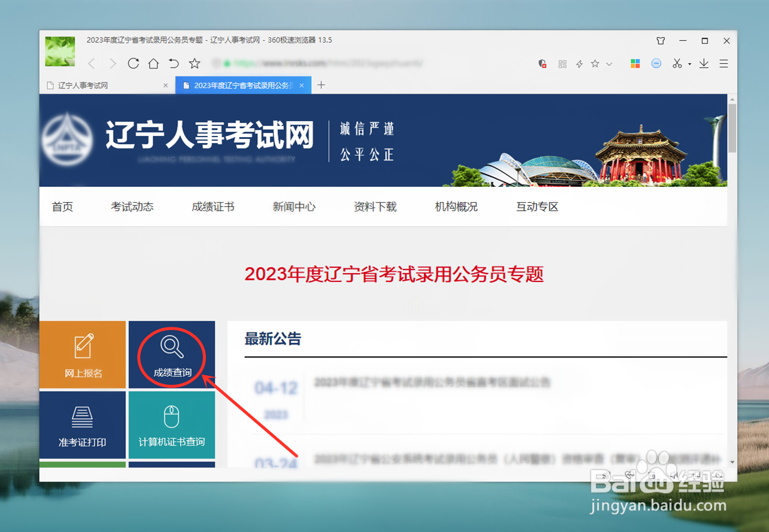Viewport: 769px width, 532px height.
Task: Click the 最新公告 section heading
Action: 273,339
